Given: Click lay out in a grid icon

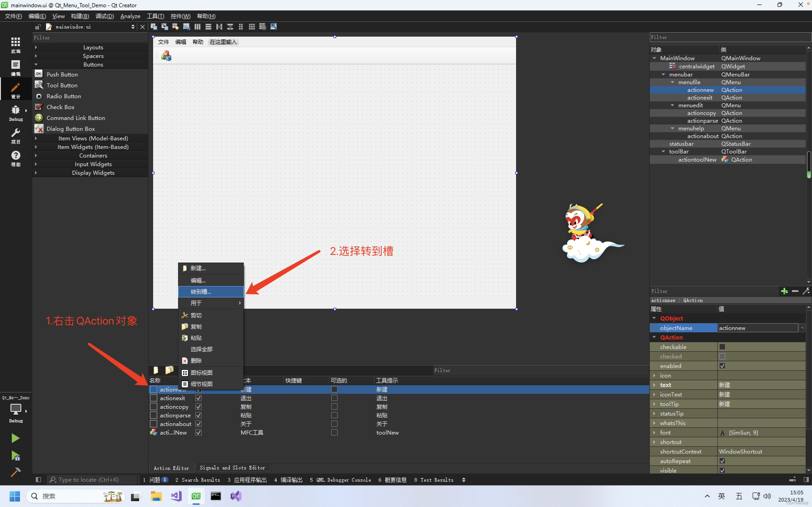Looking at the screenshot, I should [x=252, y=27].
